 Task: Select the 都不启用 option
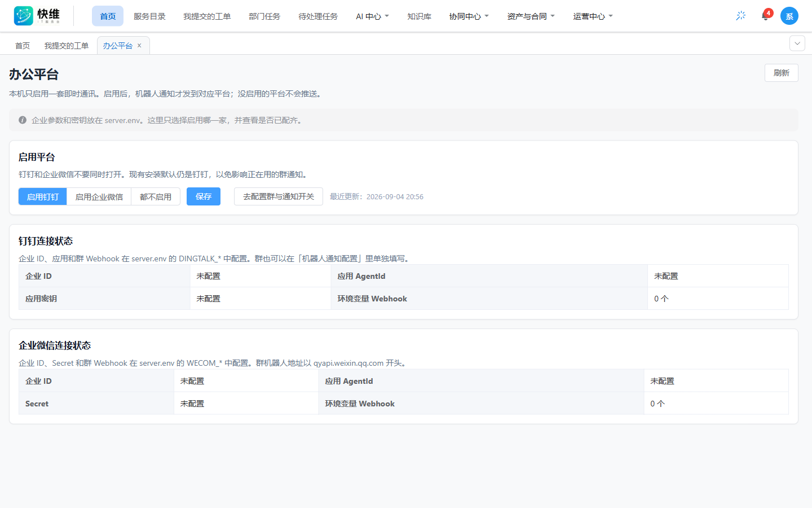tap(156, 196)
